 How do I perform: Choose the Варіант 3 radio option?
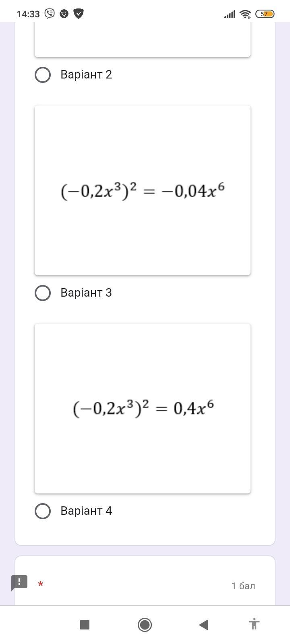tap(43, 293)
